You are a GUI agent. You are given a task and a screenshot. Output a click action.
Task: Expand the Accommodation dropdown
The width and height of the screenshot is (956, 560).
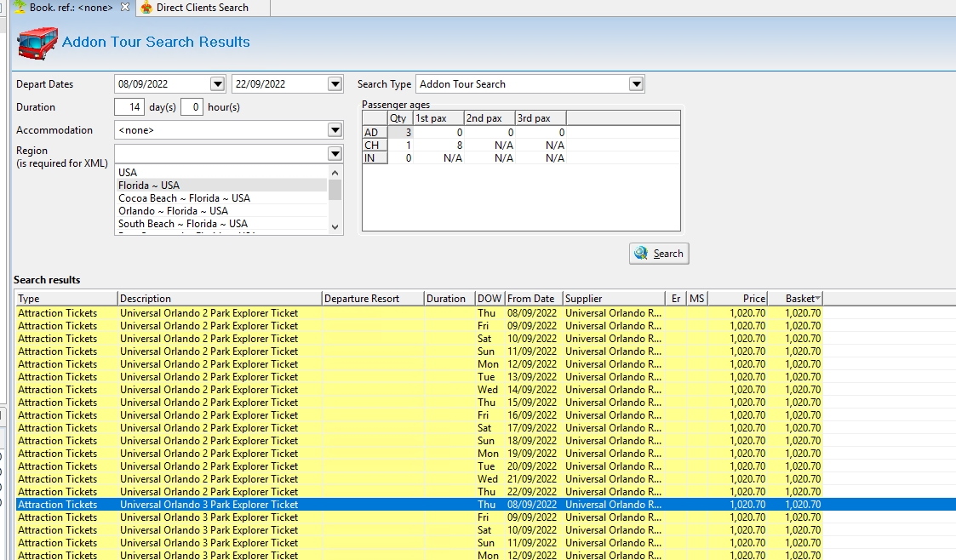coord(335,130)
